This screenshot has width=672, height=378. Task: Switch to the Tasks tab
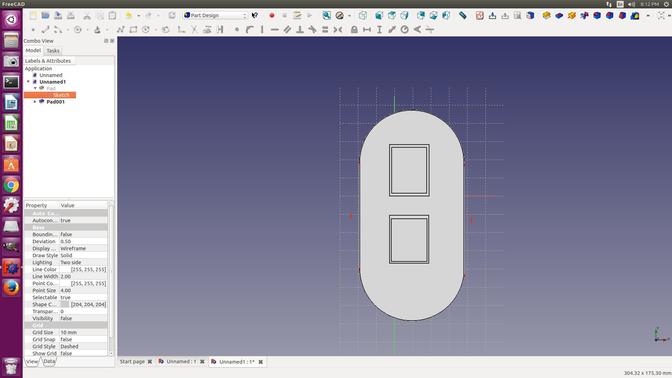53,51
